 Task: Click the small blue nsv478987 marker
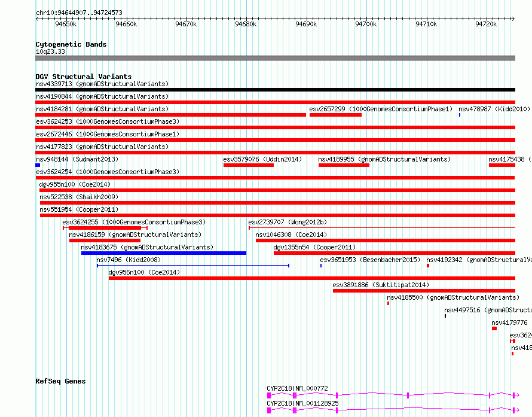click(x=460, y=115)
